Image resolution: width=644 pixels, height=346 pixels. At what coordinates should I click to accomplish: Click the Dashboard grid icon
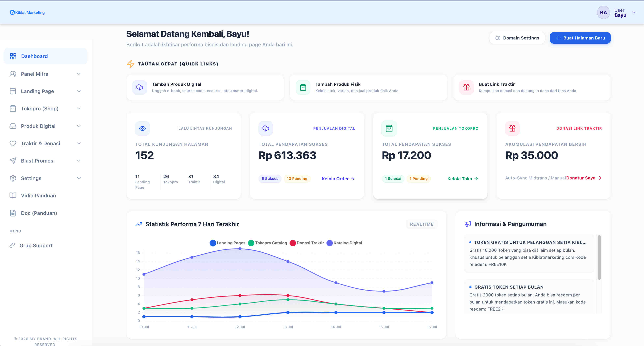coord(13,56)
